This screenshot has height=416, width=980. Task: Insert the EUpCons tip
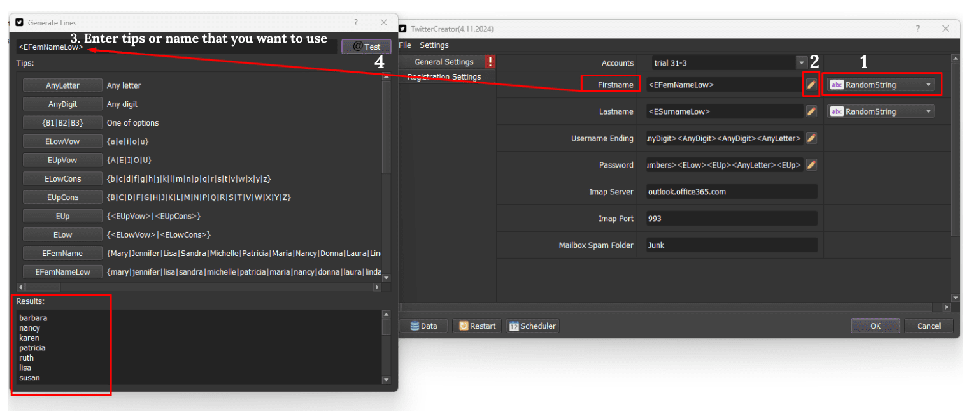pos(62,197)
